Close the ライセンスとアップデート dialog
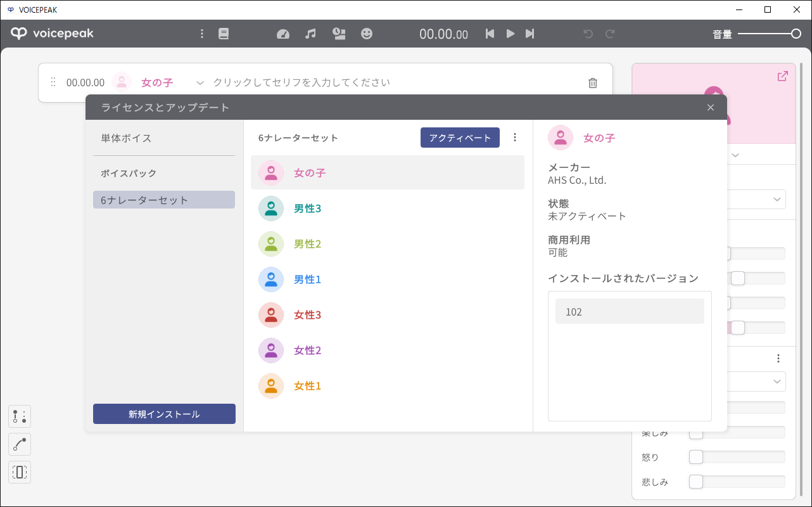The image size is (812, 507). click(711, 108)
